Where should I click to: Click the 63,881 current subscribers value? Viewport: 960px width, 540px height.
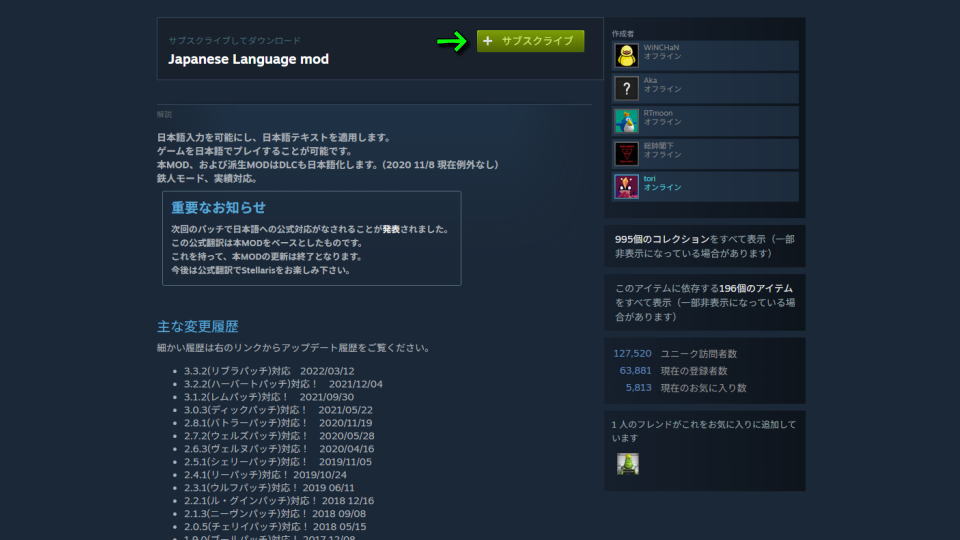(x=635, y=371)
